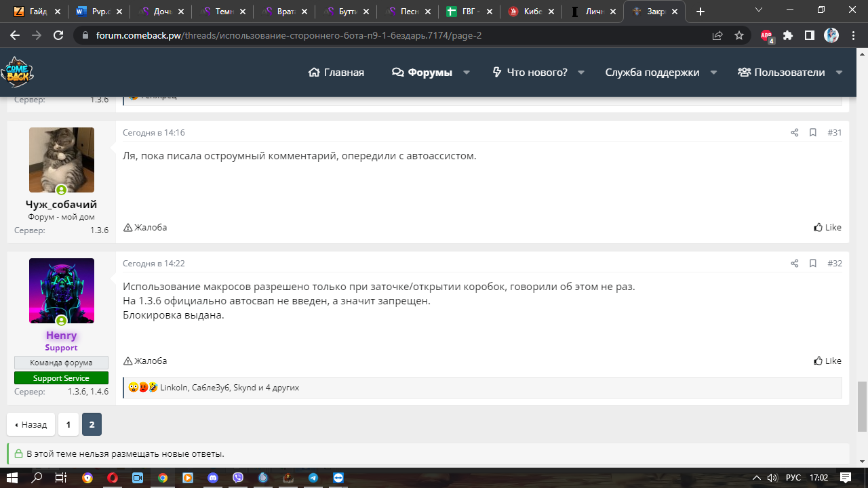This screenshot has width=868, height=488.
Task: Reload the page with the refresh icon
Action: pyautogui.click(x=58, y=35)
